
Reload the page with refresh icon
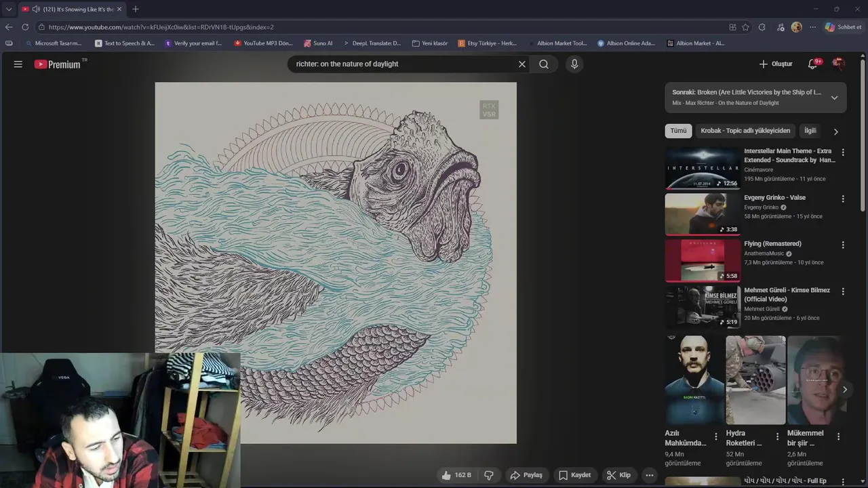click(25, 27)
